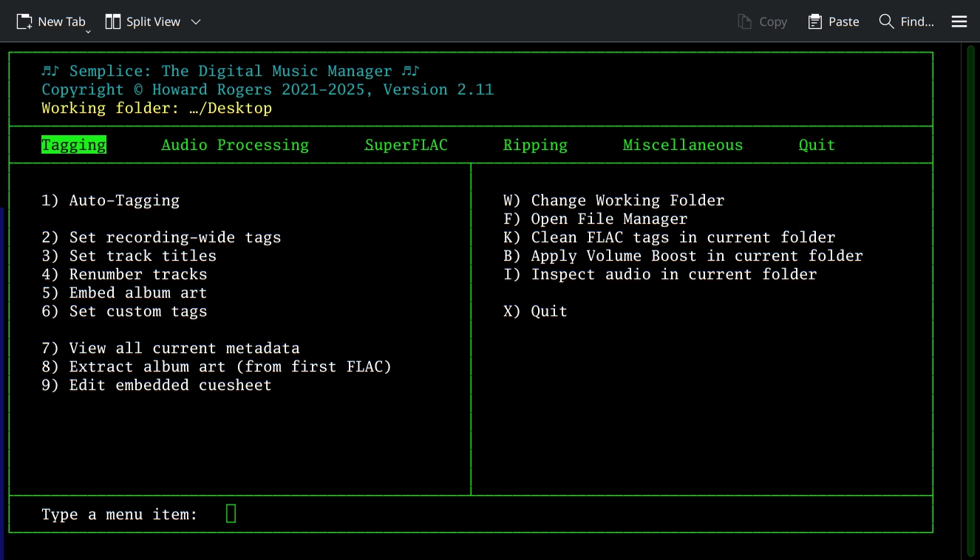Open the SuperFLAC menu
This screenshot has height=560, width=980.
pos(406,144)
